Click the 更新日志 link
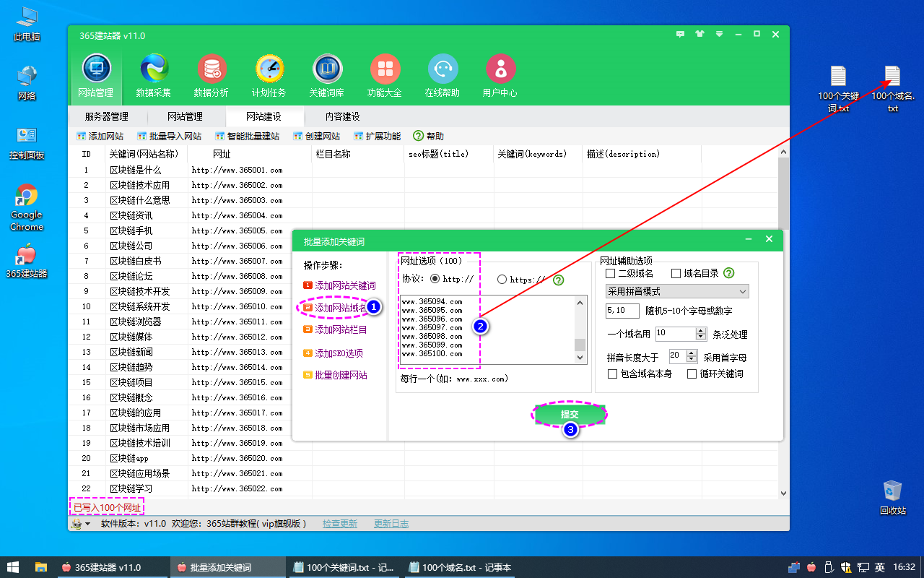The image size is (924, 578). click(x=391, y=524)
